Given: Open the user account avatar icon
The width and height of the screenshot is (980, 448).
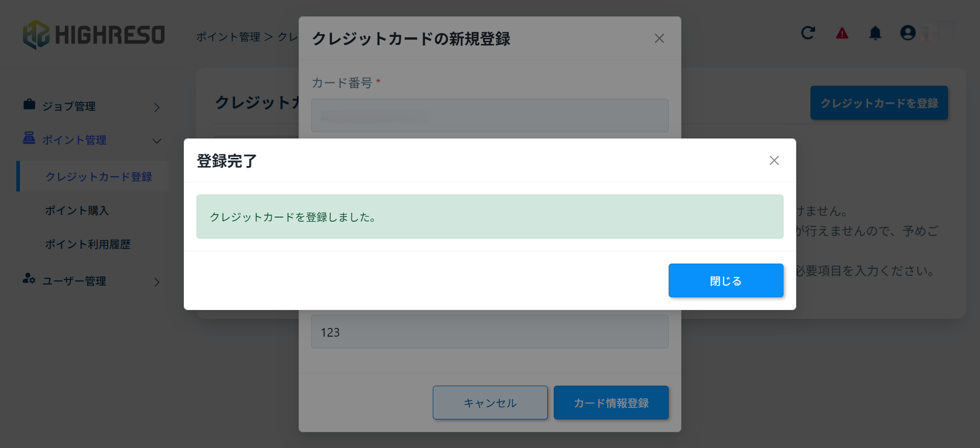Looking at the screenshot, I should click(908, 33).
